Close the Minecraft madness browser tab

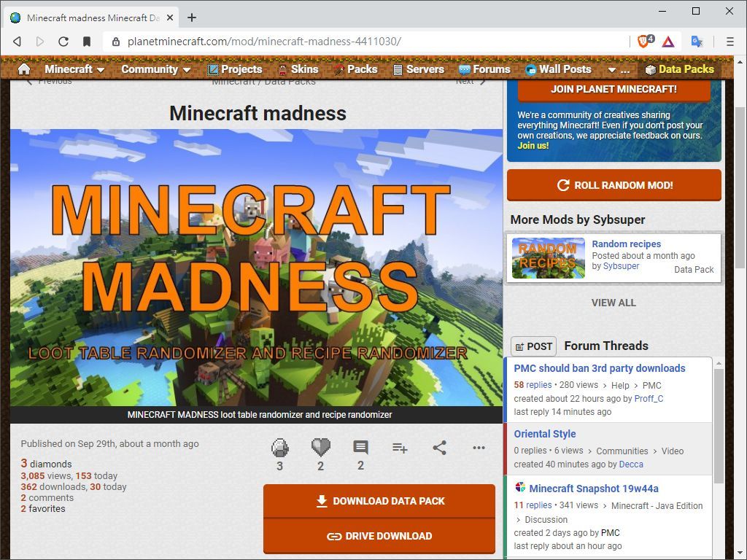[x=170, y=18]
